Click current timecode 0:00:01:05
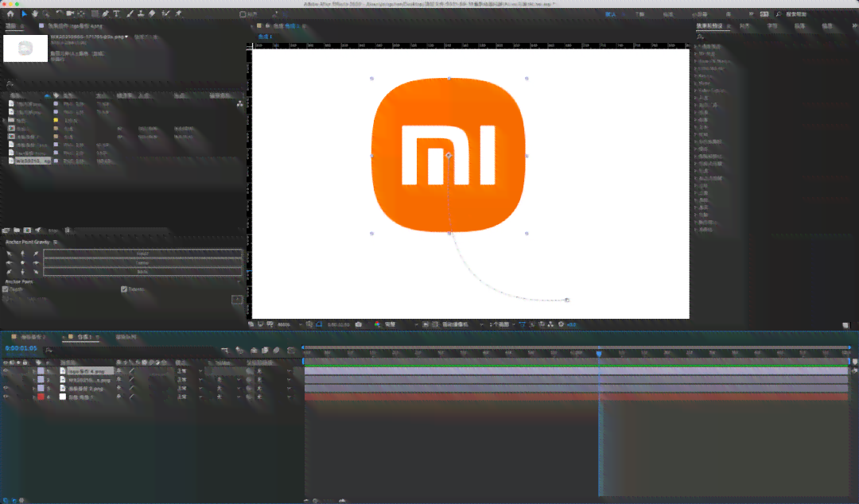The height and width of the screenshot is (504, 859). (x=21, y=348)
